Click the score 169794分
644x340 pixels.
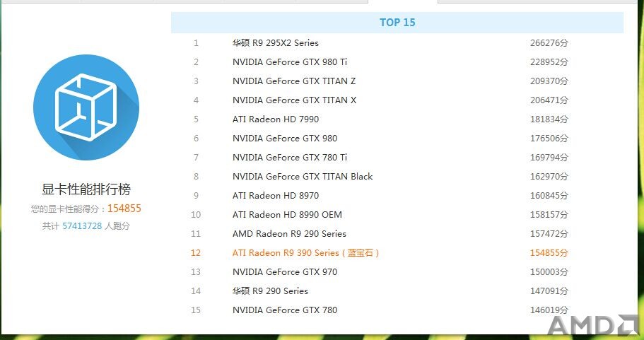(x=549, y=157)
